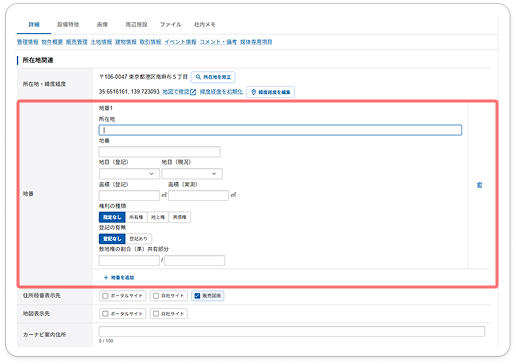Image resolution: width=516 pixels, height=364 pixels.
Task: Select the ファイル tab
Action: (171, 25)
